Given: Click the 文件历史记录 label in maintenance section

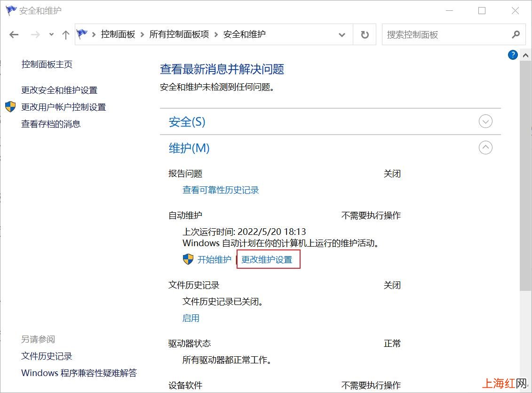Looking at the screenshot, I should 194,285.
